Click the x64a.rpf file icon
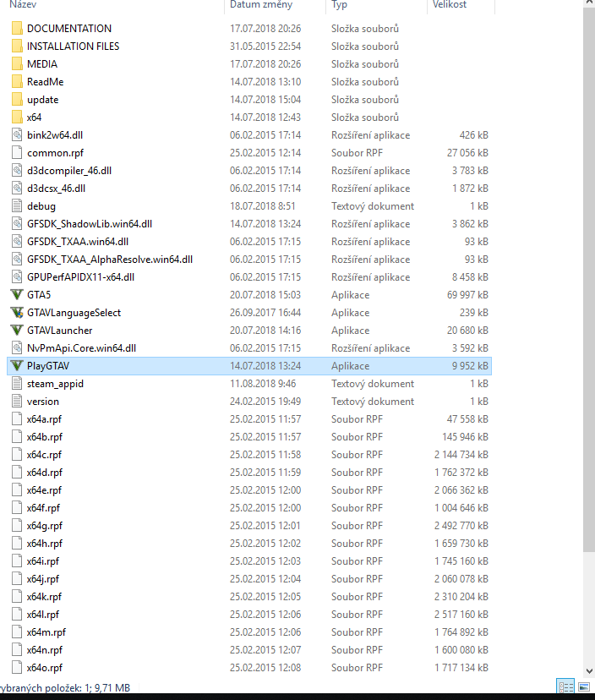 pos(17,419)
